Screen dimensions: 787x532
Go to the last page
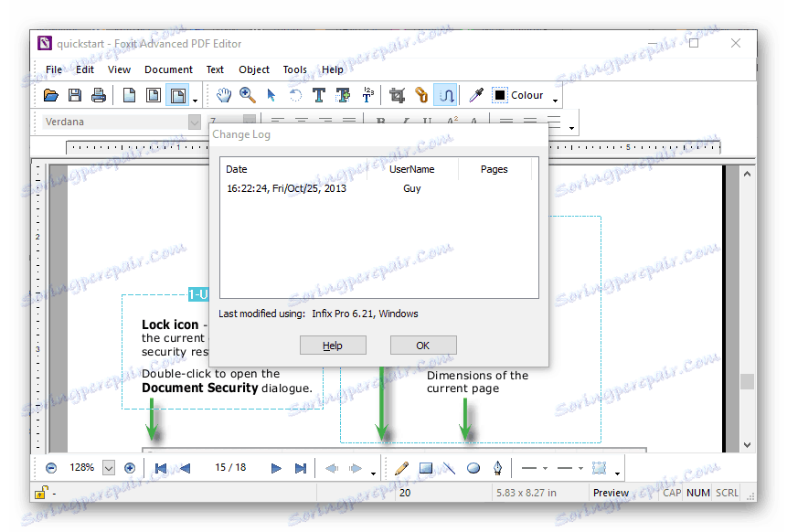tap(300, 468)
